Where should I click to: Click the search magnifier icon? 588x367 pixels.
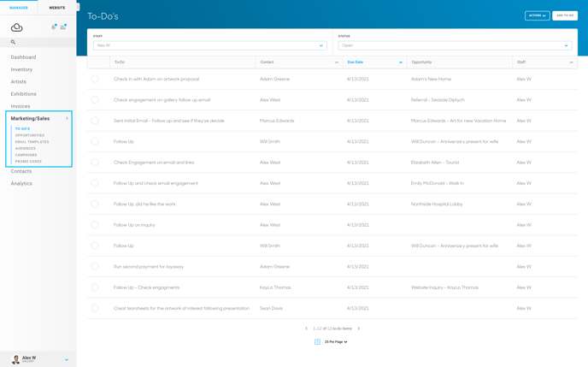click(x=13, y=42)
